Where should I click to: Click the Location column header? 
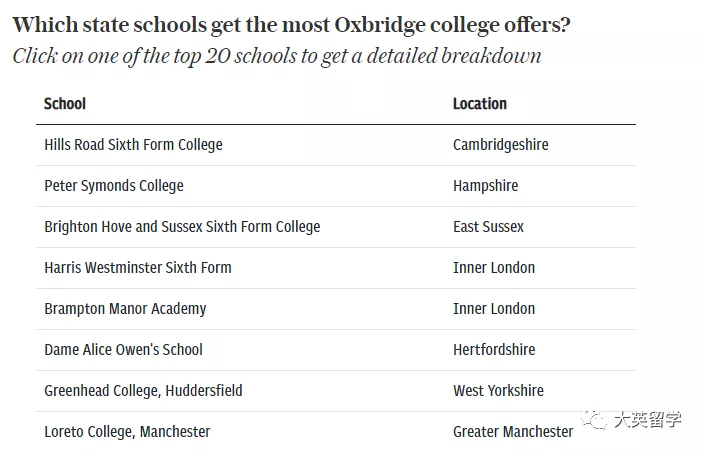(480, 104)
